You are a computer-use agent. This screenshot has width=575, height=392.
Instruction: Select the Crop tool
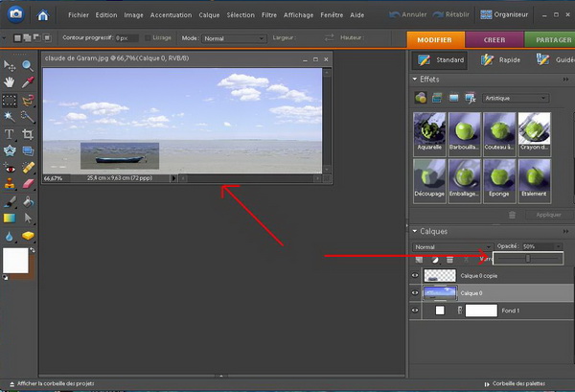[x=28, y=134]
